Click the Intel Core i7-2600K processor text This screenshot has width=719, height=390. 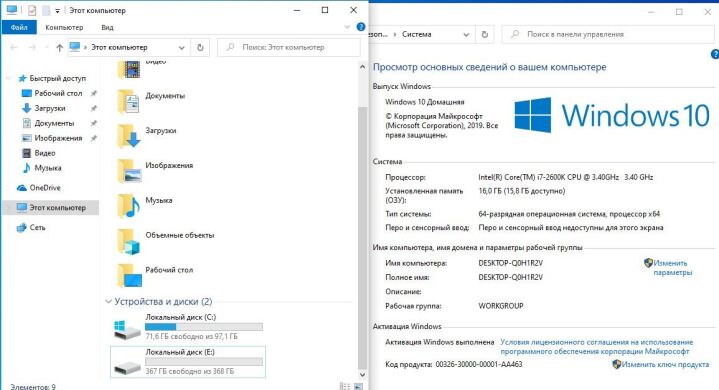[x=565, y=177]
